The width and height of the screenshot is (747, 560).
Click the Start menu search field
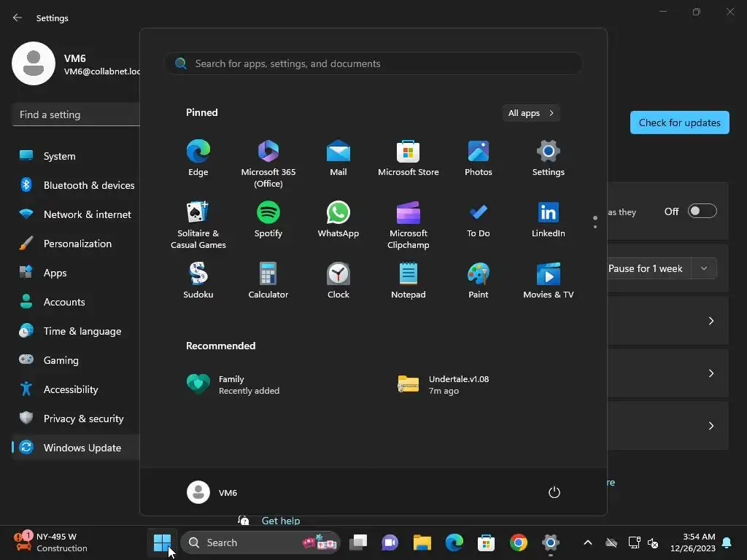coord(373,63)
